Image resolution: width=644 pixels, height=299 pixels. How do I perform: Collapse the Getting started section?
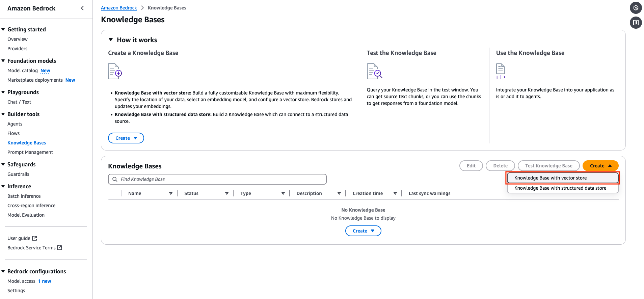coord(3,29)
